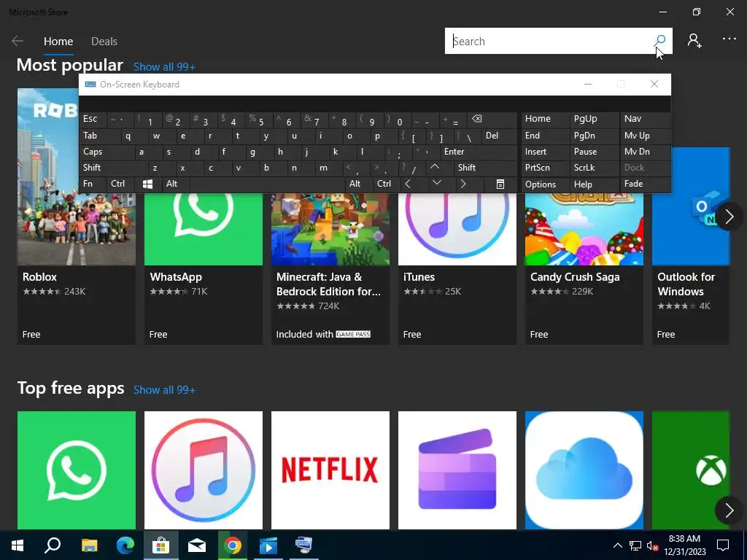Open the Minecraft Java & Bedrock tile
747x560 pixels.
[330, 269]
